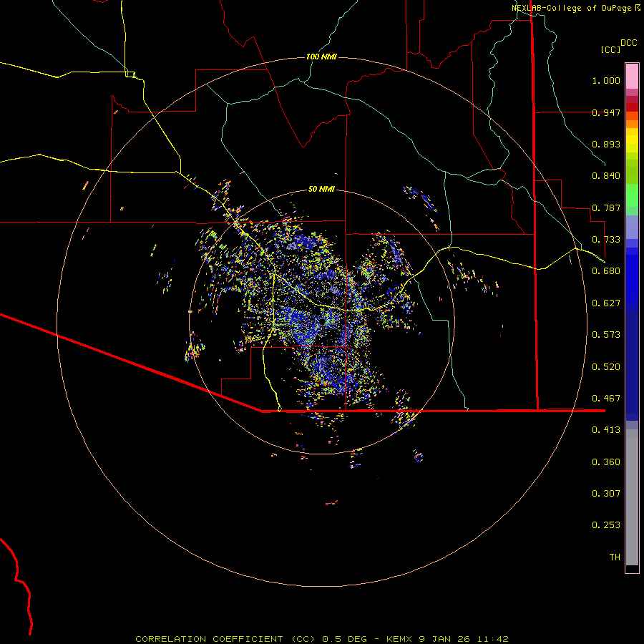Click the 0.573 scale value
The height and width of the screenshot is (644, 644).
click(x=606, y=335)
